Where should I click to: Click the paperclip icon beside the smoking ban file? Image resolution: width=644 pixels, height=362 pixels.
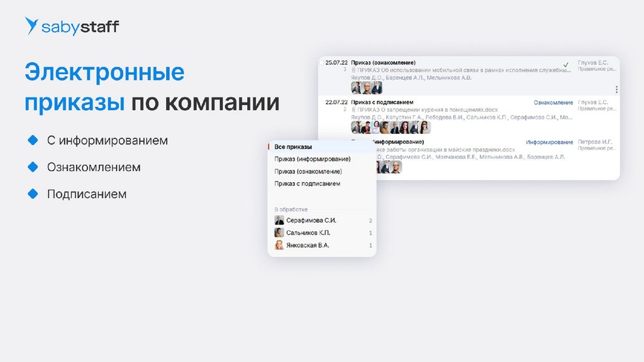(353, 109)
